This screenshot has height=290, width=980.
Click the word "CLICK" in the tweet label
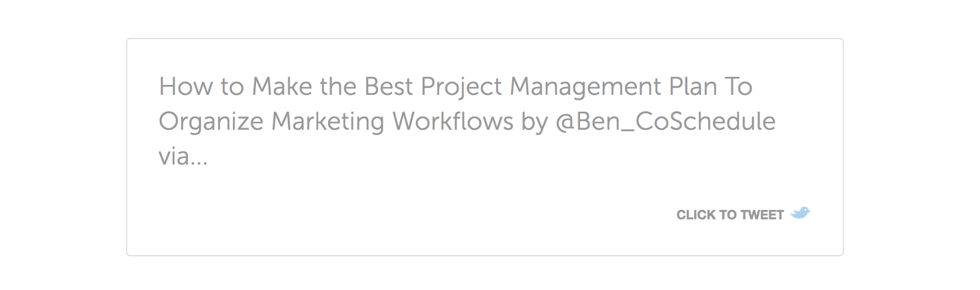point(695,215)
